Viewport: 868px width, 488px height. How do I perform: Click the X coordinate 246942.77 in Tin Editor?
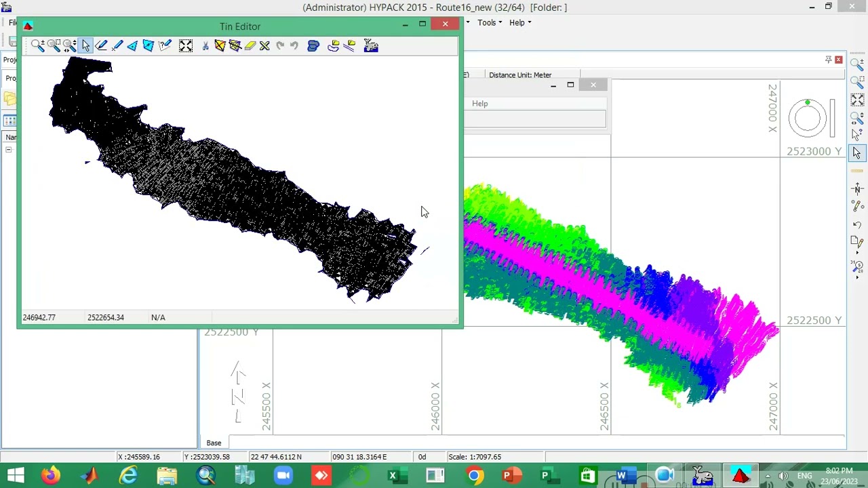point(39,317)
